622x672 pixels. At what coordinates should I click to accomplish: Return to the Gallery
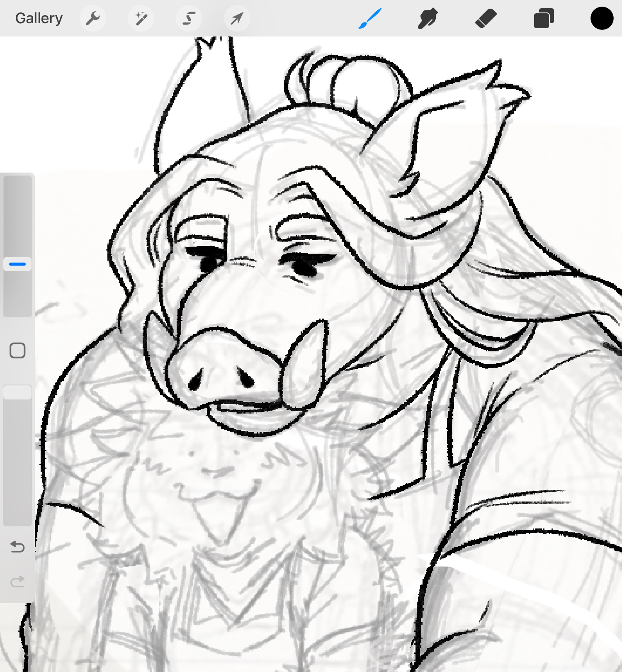coord(39,18)
